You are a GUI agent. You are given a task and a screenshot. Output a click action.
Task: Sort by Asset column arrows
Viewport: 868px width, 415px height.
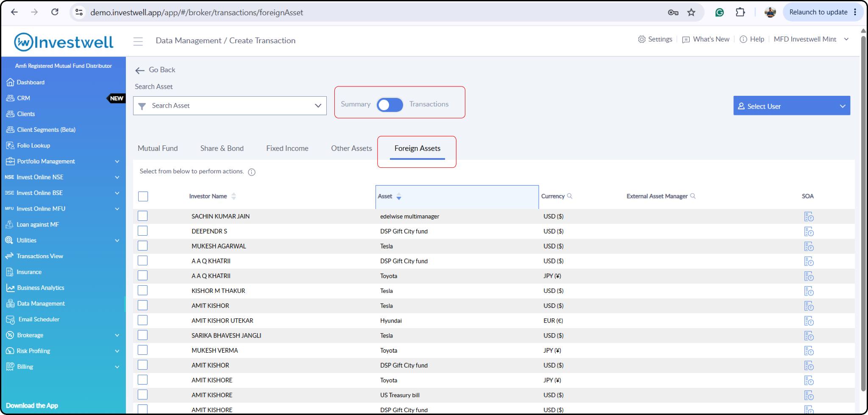coord(399,196)
